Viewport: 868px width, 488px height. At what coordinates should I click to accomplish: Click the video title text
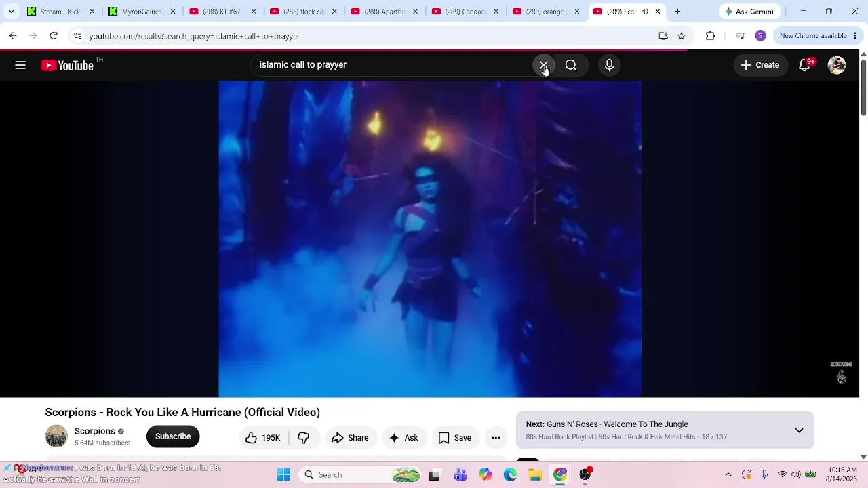182,412
